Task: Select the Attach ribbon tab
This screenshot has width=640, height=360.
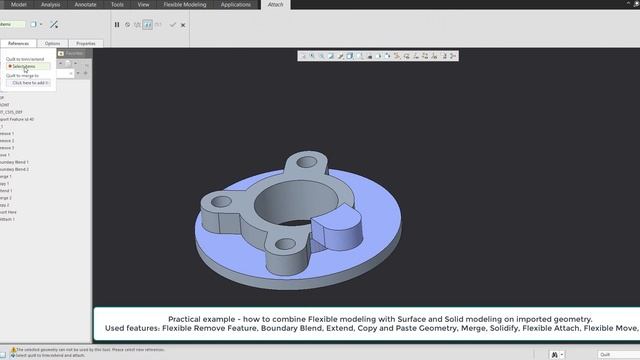Action: (x=276, y=4)
